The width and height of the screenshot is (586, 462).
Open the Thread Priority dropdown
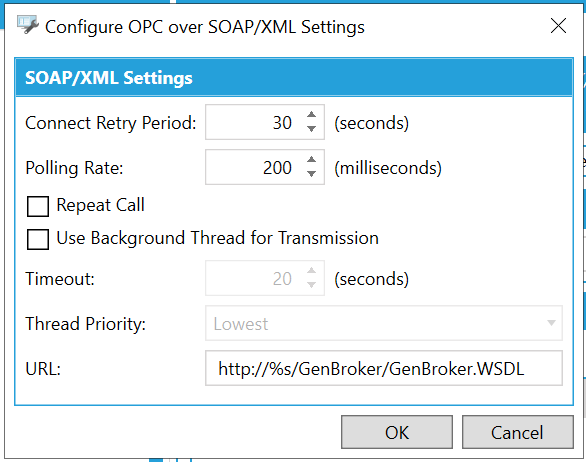tap(384, 323)
